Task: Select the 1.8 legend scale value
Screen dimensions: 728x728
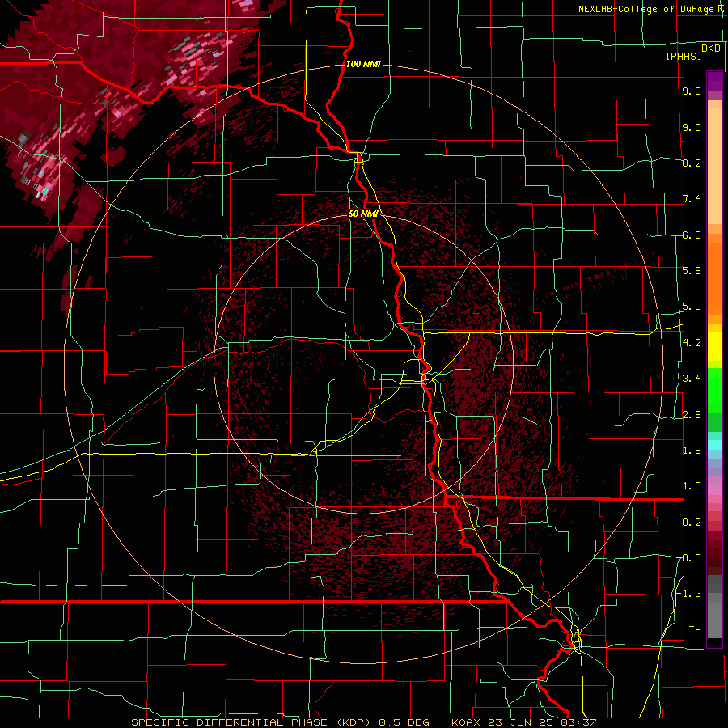Action: (692, 450)
